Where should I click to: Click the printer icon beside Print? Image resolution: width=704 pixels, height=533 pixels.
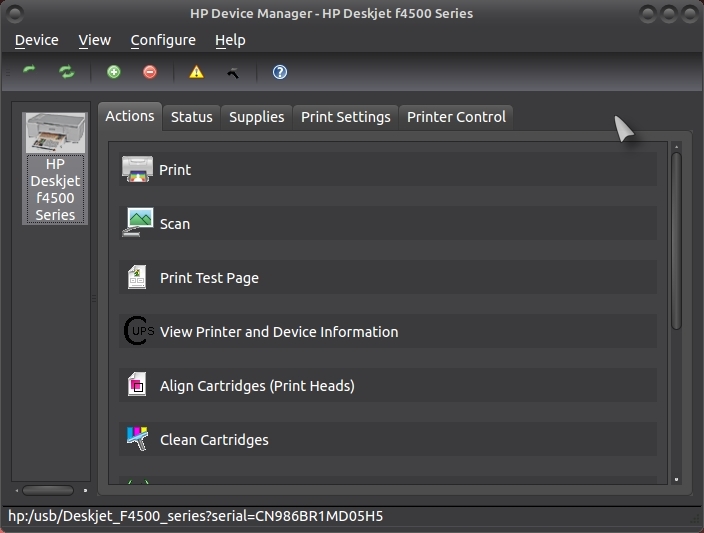click(x=137, y=169)
